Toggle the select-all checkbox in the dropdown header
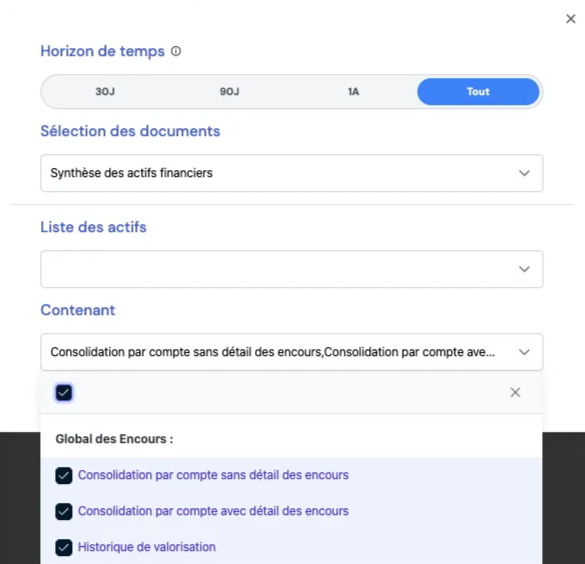This screenshot has width=585, height=564. 64,393
